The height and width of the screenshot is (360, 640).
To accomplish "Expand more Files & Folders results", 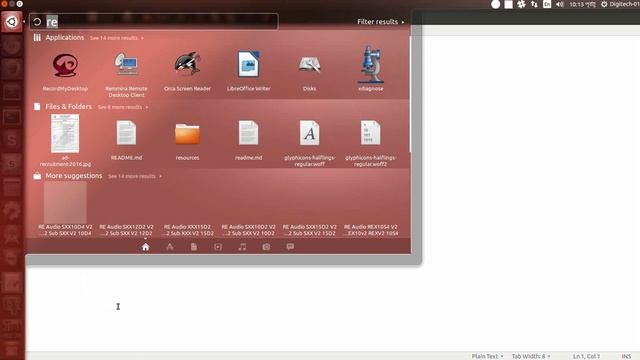I will pyautogui.click(x=123, y=107).
